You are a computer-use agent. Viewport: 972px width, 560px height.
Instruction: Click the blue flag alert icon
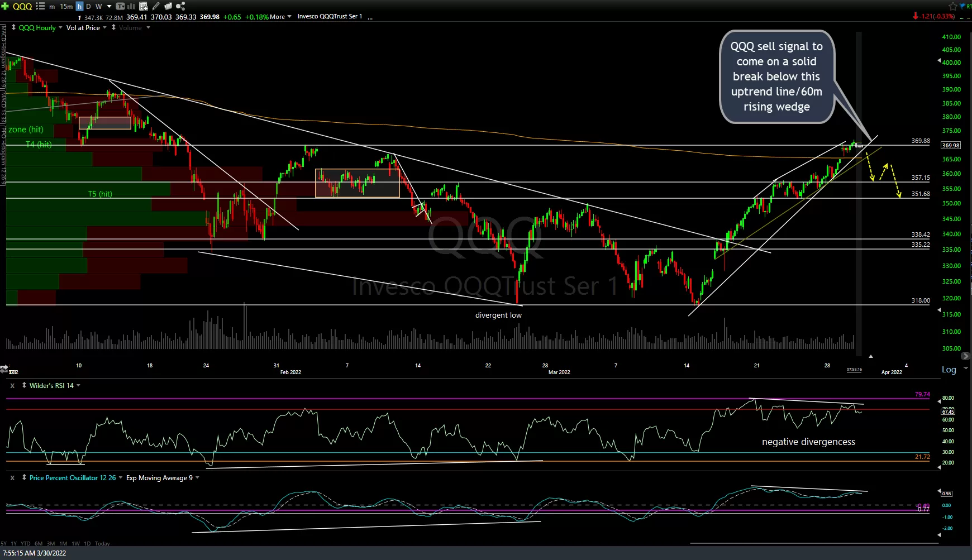[x=962, y=6]
